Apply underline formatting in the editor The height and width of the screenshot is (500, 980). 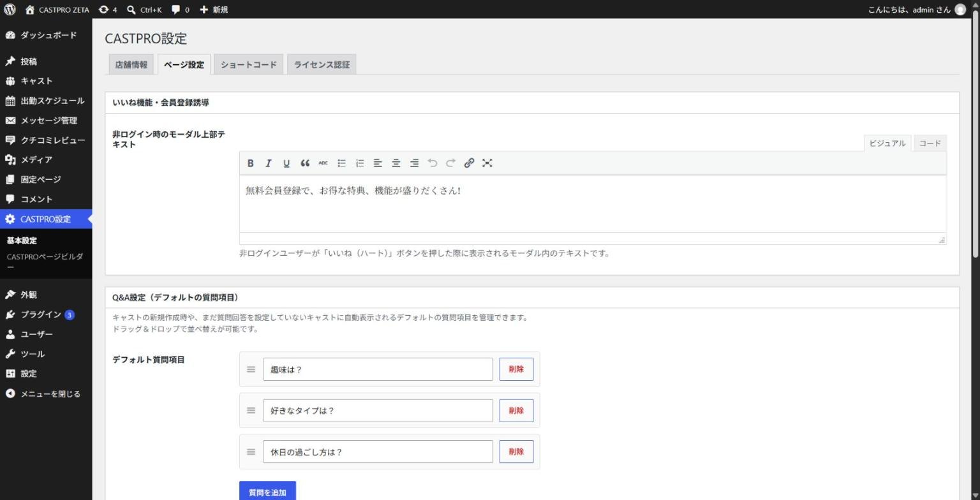(286, 163)
